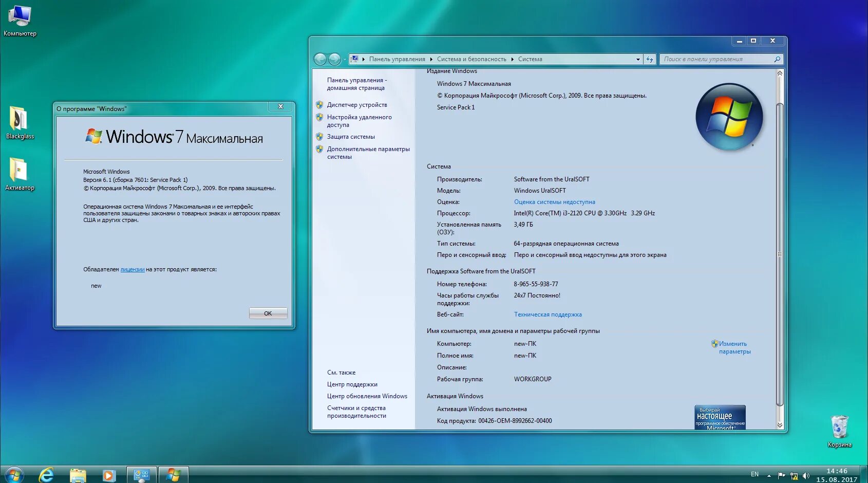
Task: Click the WORKGROUP value
Action: (533, 379)
